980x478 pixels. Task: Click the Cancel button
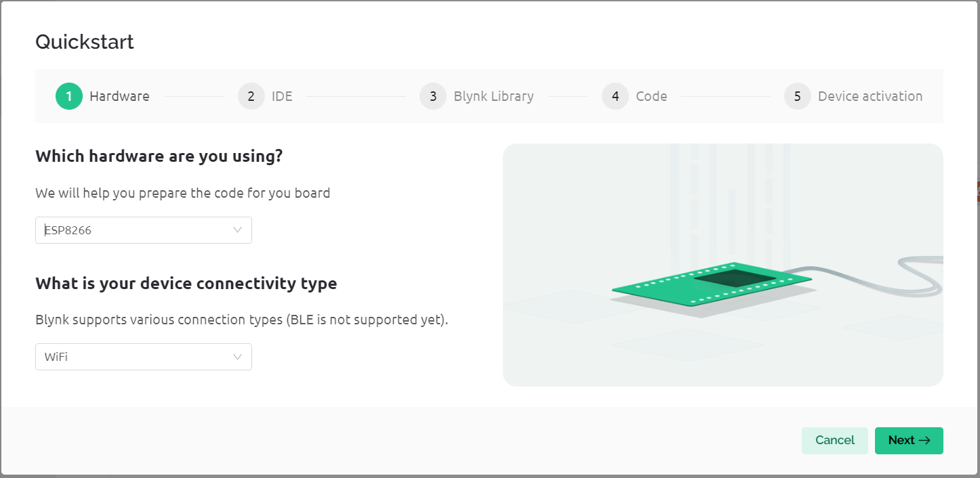(835, 441)
